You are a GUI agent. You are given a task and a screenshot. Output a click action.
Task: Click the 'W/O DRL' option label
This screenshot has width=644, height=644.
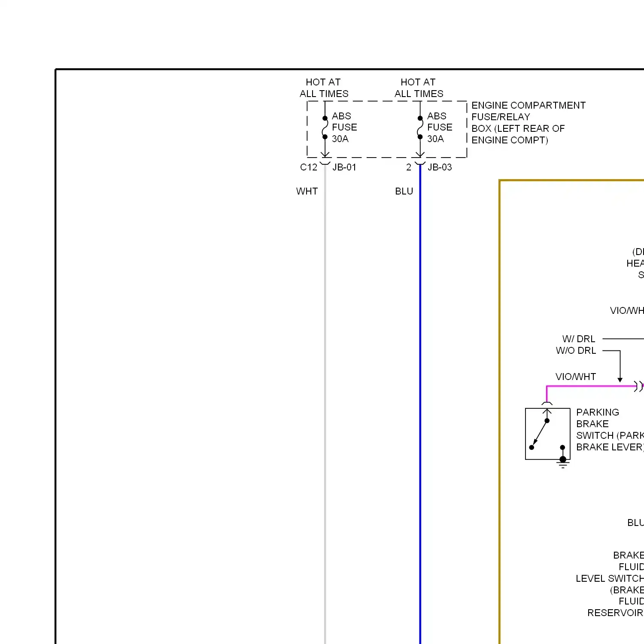coord(576,351)
